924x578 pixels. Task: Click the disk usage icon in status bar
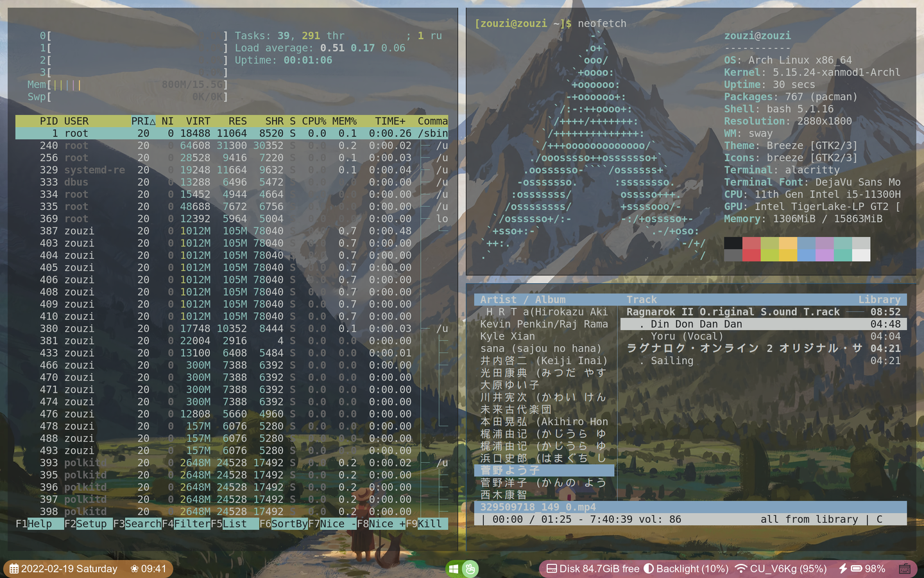pos(551,568)
